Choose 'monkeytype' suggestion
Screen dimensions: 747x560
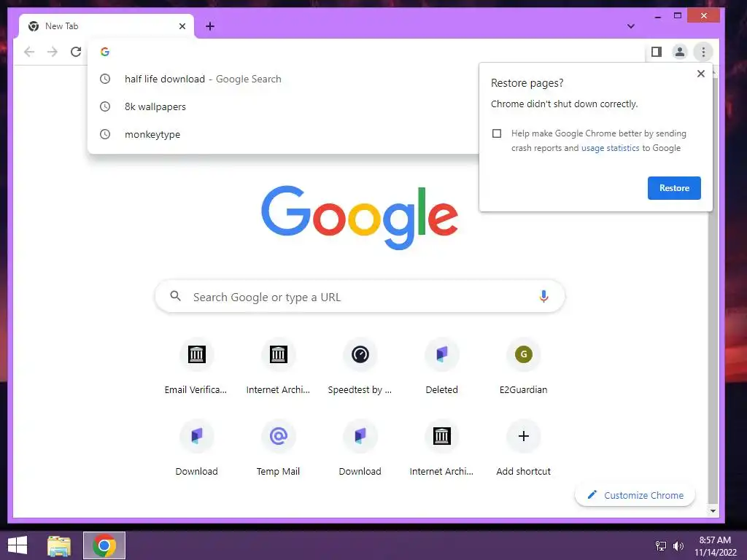click(x=283, y=134)
